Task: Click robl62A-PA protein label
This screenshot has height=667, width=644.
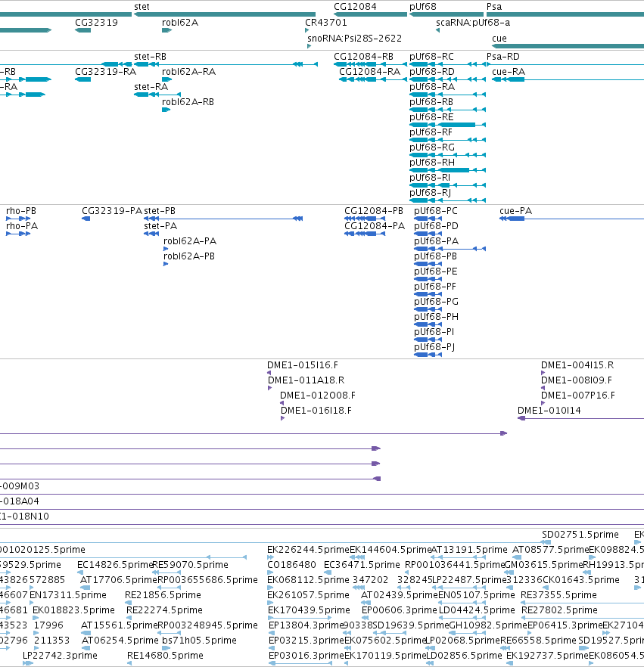Action: [x=190, y=241]
